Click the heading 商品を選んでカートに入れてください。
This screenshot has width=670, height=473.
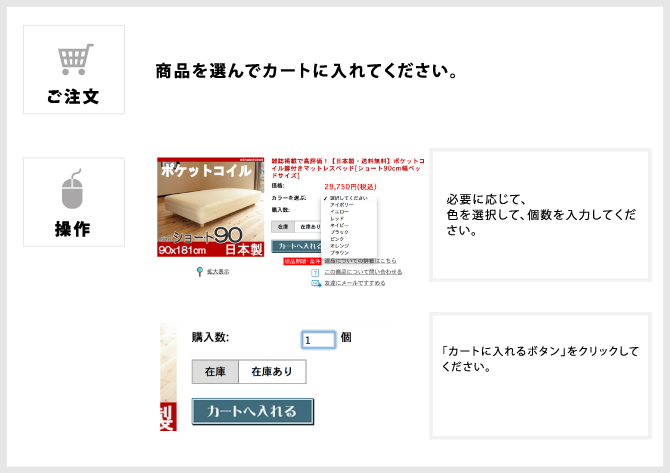tap(307, 71)
